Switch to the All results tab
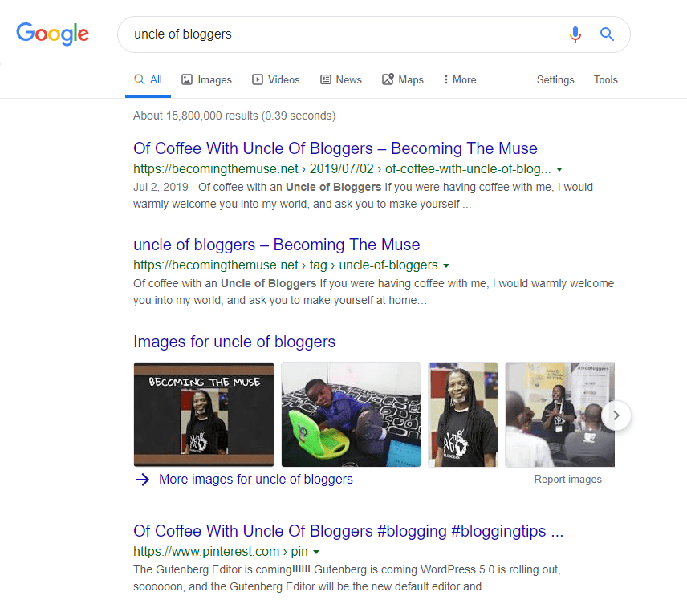687x616 pixels. (148, 79)
